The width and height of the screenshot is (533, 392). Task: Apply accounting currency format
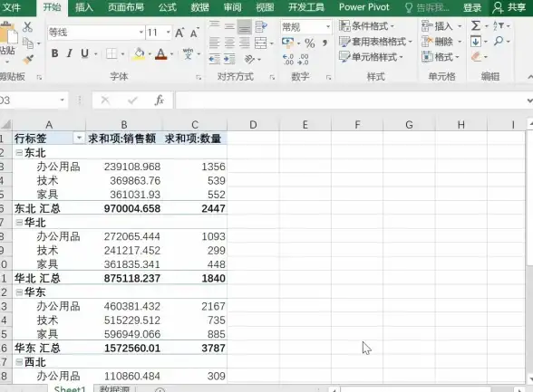pyautogui.click(x=288, y=43)
